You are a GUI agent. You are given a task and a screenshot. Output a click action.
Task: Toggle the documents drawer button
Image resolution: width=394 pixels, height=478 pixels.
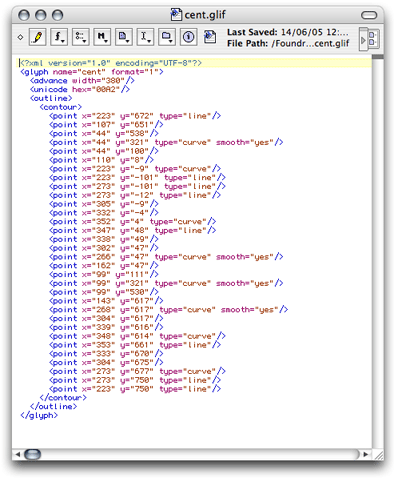[x=369, y=39]
